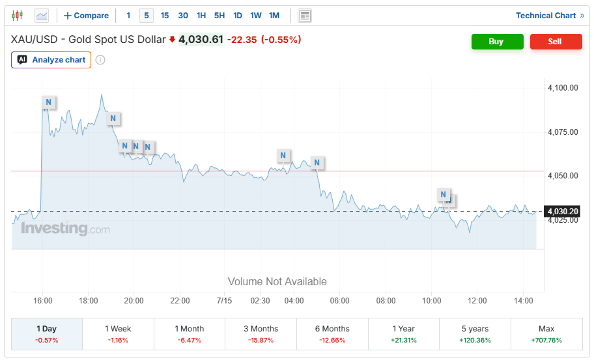The height and width of the screenshot is (364, 594).
Task: Click the 4,030.20 price label on axis
Action: click(x=563, y=212)
